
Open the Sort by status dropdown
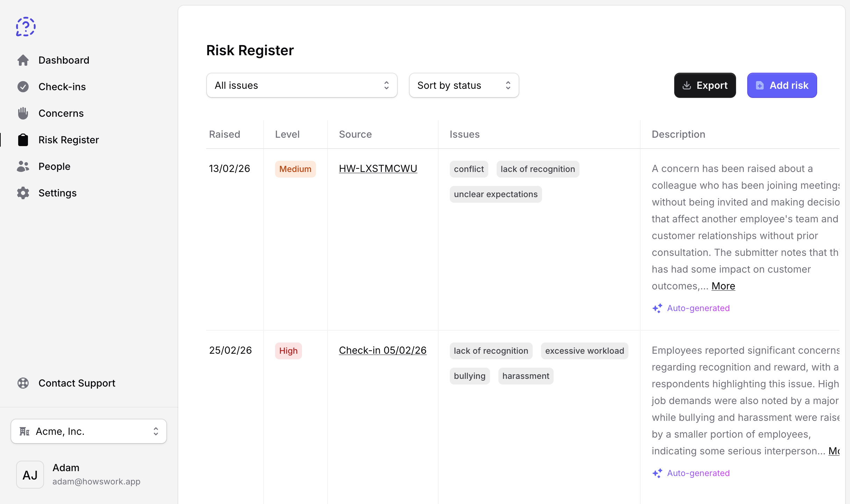[464, 85]
